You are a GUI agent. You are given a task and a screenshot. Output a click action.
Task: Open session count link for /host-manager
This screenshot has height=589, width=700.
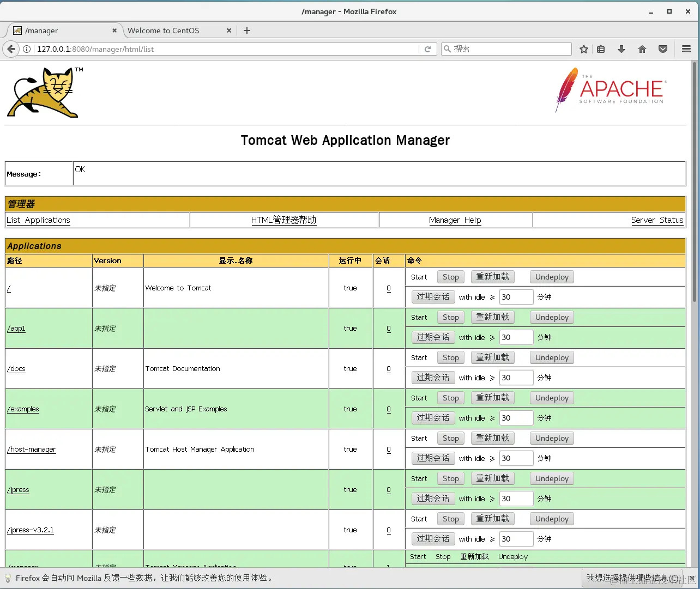pyautogui.click(x=389, y=450)
